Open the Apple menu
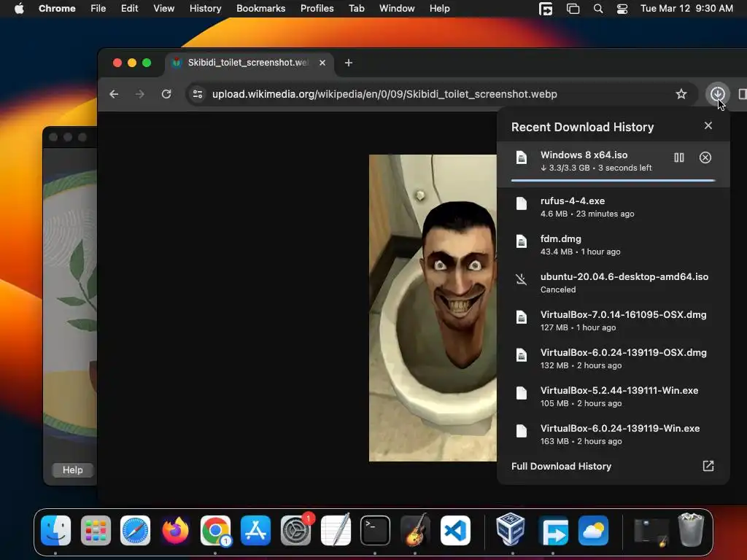Viewport: 747px width, 560px height. coord(19,9)
